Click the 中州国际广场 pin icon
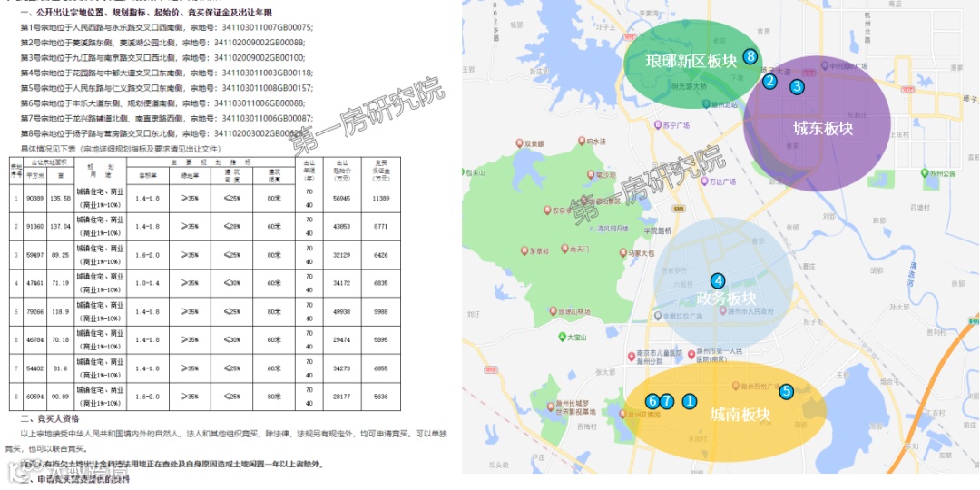 (x=825, y=65)
